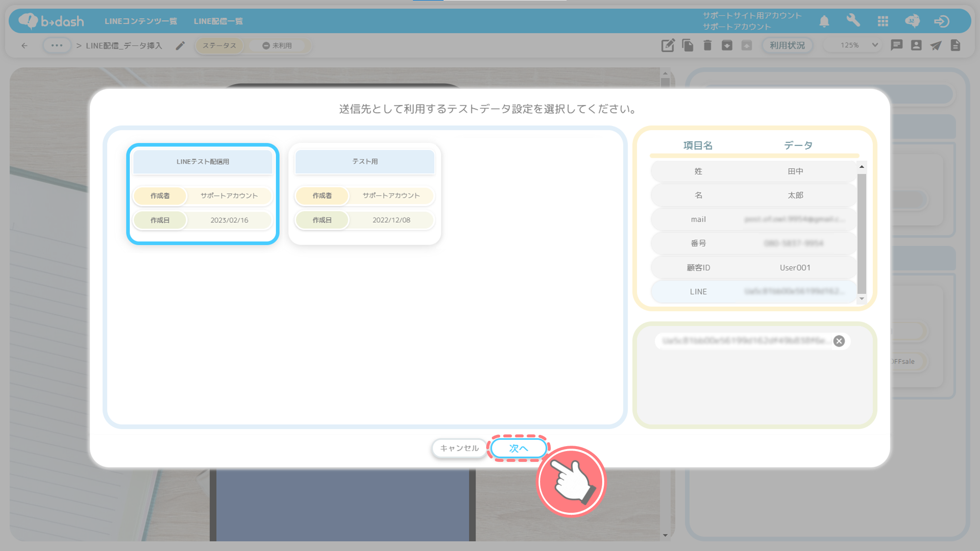Image resolution: width=980 pixels, height=551 pixels.
Task: Remove the selected LINE ID chip
Action: point(839,341)
